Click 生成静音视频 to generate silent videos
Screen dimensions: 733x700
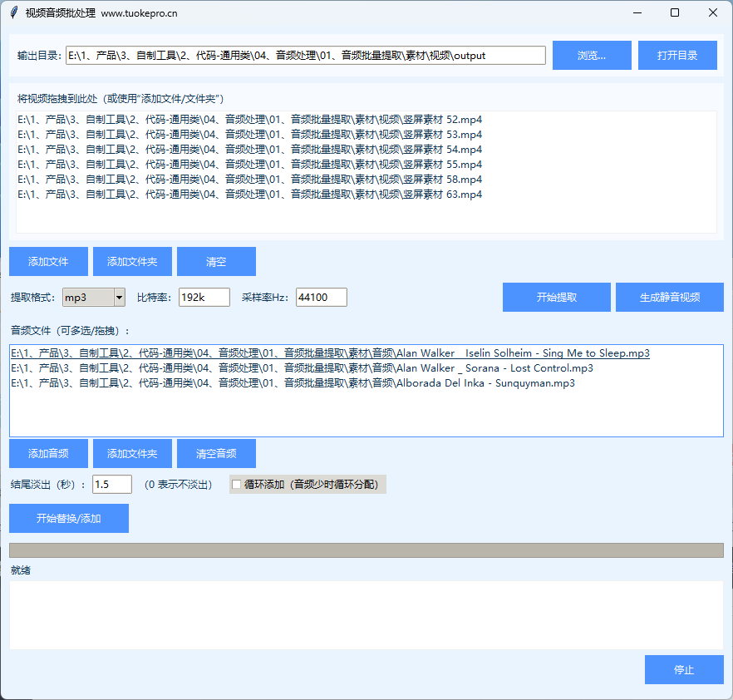click(669, 297)
